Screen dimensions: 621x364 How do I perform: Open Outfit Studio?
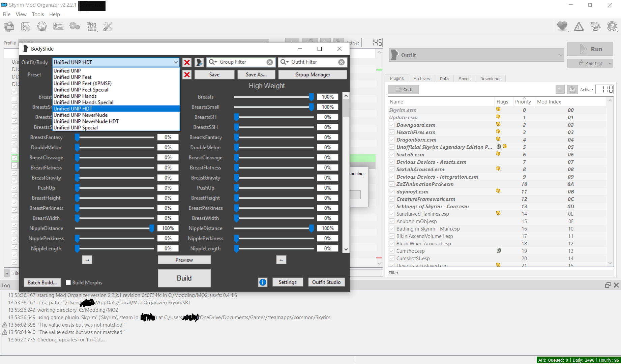pyautogui.click(x=326, y=282)
